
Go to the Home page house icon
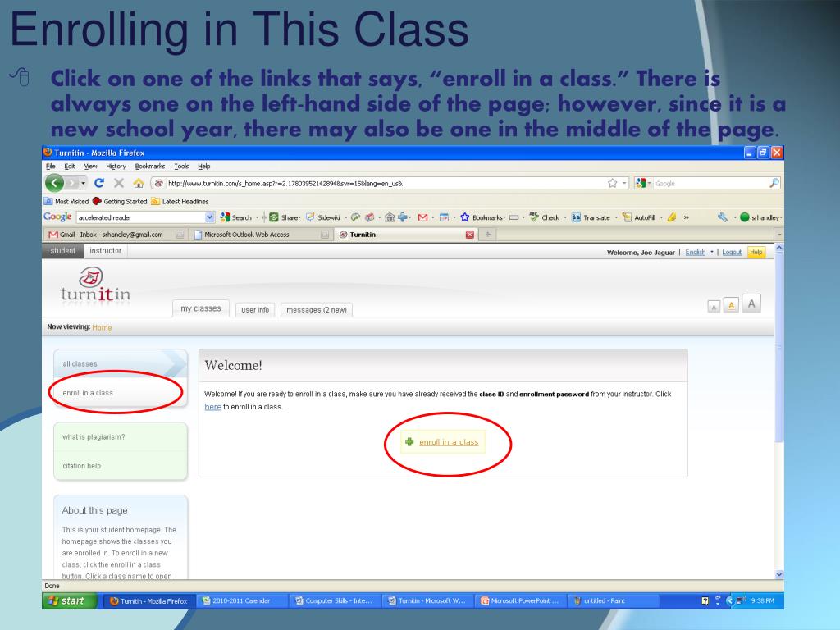[x=139, y=183]
